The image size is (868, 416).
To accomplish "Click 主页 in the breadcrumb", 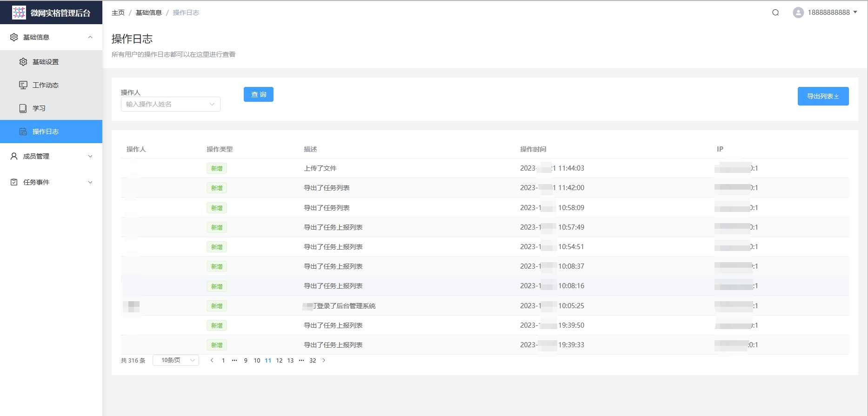I will pos(118,13).
